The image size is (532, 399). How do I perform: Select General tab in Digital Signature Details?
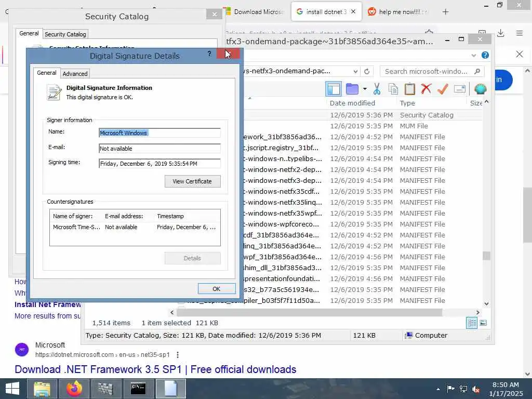[47, 73]
